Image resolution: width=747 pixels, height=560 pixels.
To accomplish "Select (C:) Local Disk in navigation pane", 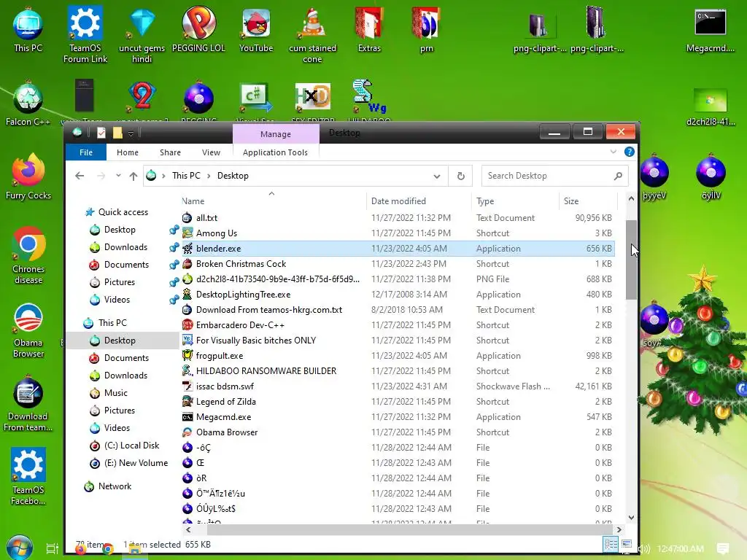I will pos(131,446).
